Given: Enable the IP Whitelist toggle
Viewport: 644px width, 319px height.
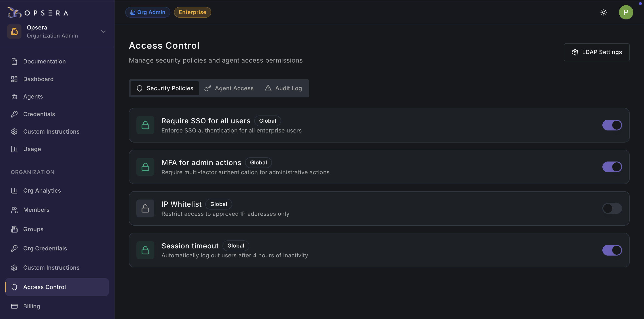Looking at the screenshot, I should pyautogui.click(x=612, y=208).
